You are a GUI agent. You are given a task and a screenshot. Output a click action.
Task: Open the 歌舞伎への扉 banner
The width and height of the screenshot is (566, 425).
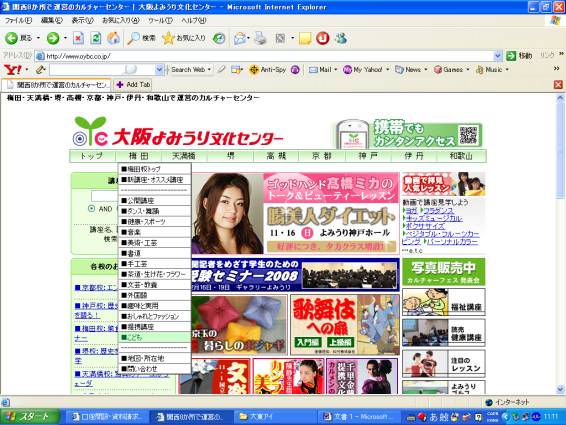tap(345, 324)
